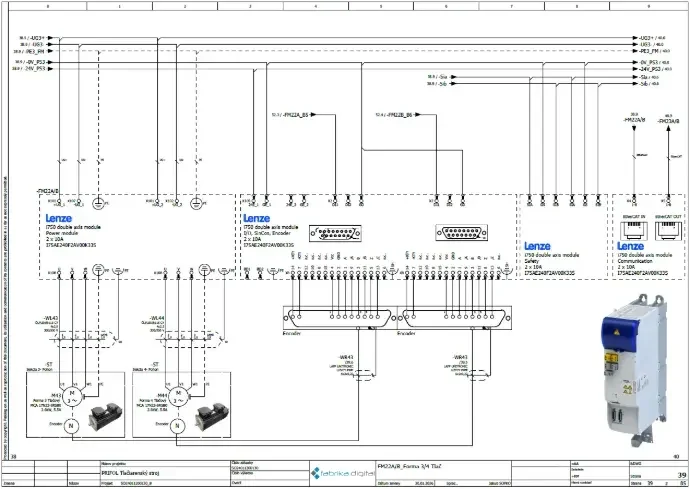Click the 'PRIFOL Tlačiarenský stroj' project title
Viewport: 690px width, 489px height.
click(130, 474)
